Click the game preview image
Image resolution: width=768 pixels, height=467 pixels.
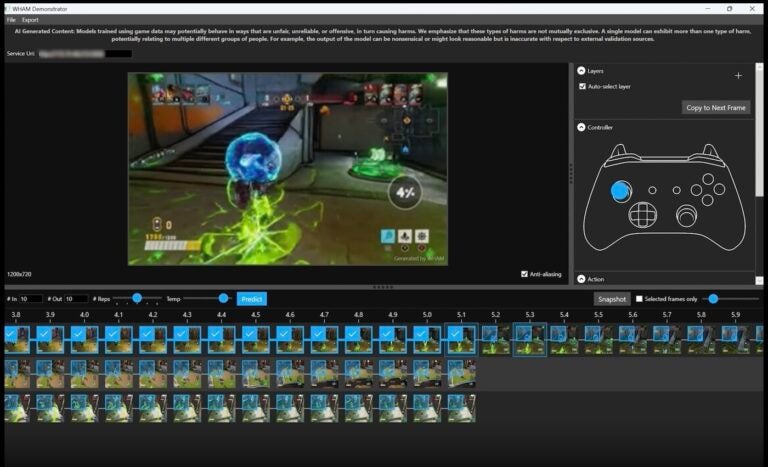click(288, 169)
